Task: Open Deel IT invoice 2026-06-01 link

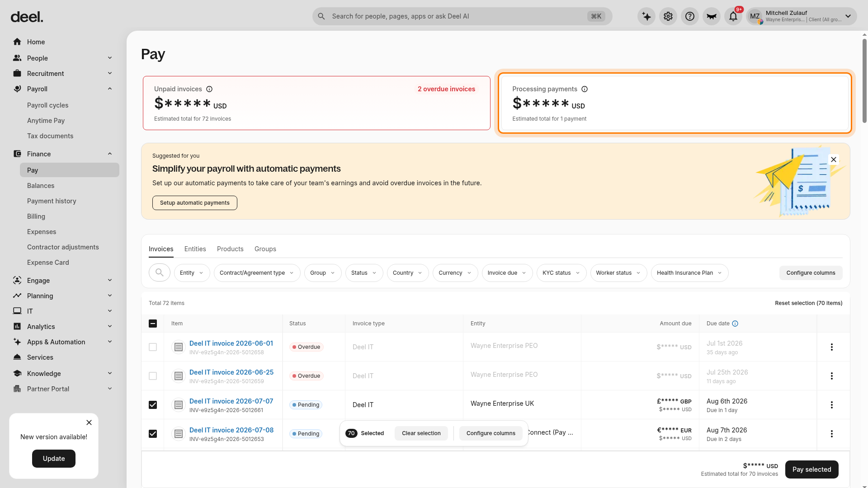Action: (231, 343)
